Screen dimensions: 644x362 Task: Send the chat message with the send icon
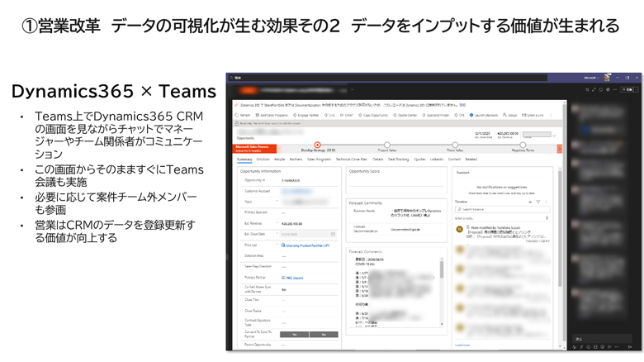(630, 347)
